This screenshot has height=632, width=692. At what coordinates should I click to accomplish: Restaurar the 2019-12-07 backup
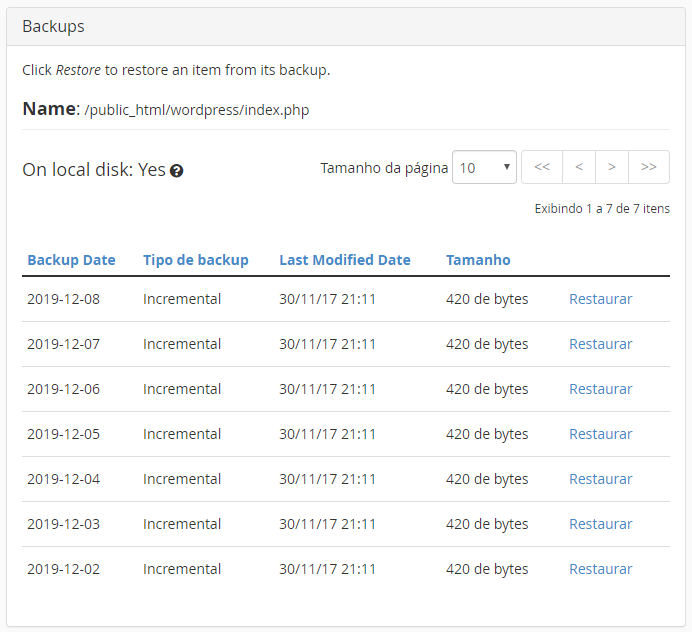pyautogui.click(x=601, y=344)
